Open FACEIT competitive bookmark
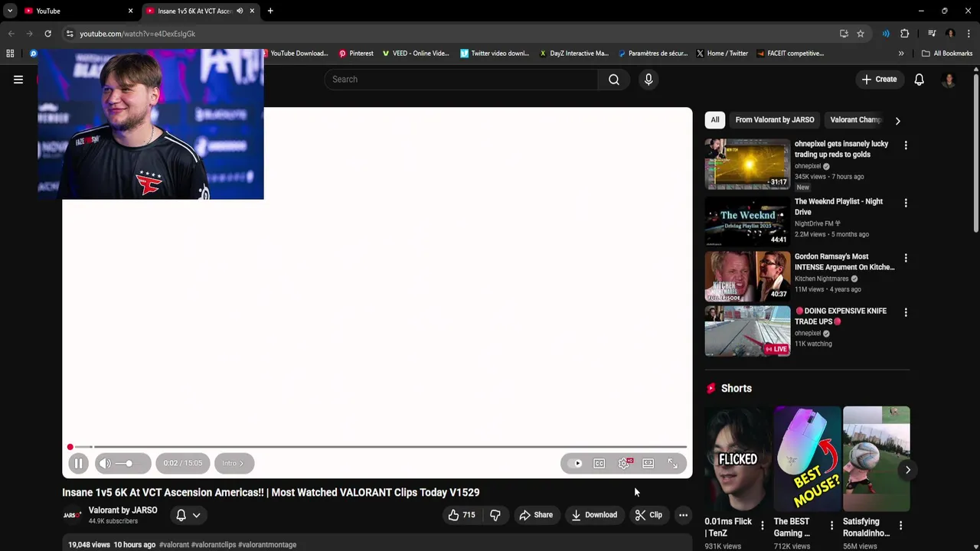This screenshot has height=551, width=980. (790, 54)
